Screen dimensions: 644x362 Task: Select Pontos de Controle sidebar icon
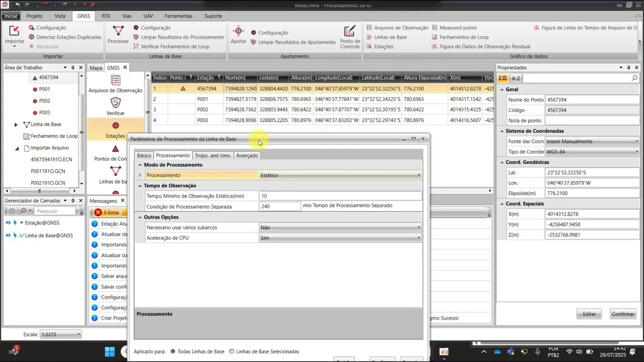pyautogui.click(x=116, y=149)
